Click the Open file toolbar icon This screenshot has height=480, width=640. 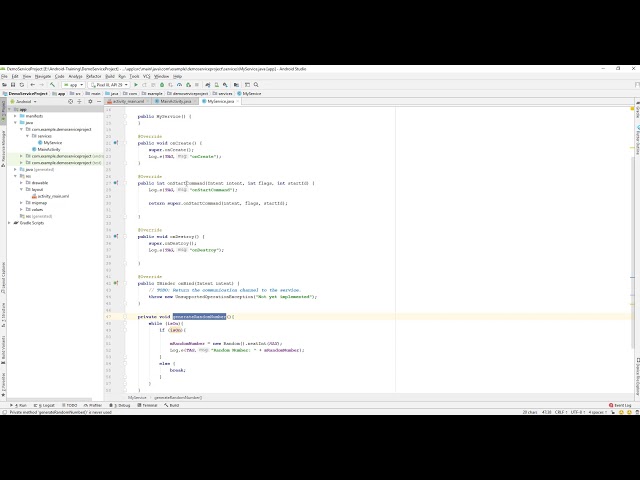pyautogui.click(x=4, y=85)
